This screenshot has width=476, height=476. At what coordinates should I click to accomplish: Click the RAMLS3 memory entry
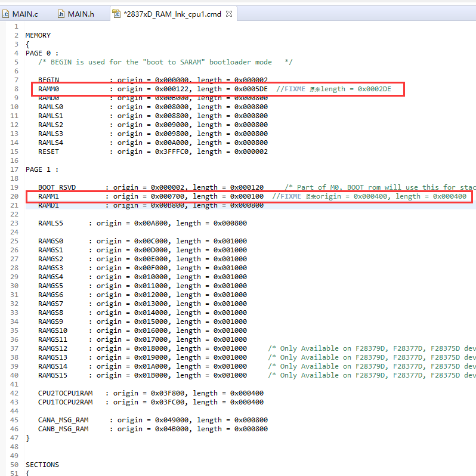51,134
